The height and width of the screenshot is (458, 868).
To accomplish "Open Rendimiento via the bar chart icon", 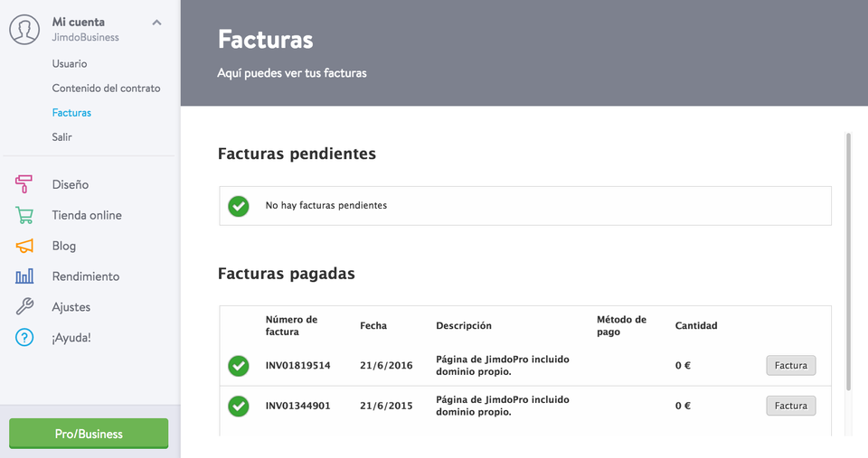I will pyautogui.click(x=24, y=276).
